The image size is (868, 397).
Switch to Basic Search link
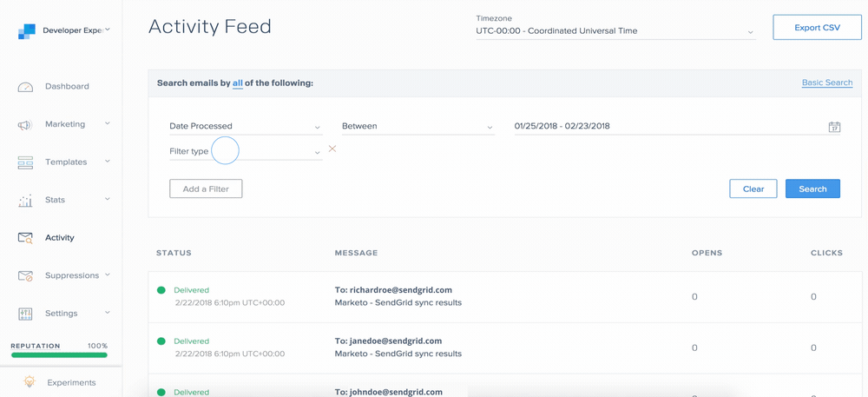(826, 83)
